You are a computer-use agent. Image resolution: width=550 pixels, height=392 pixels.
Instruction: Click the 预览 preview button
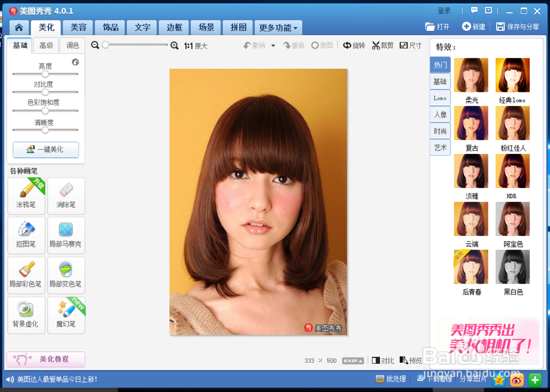point(411,361)
